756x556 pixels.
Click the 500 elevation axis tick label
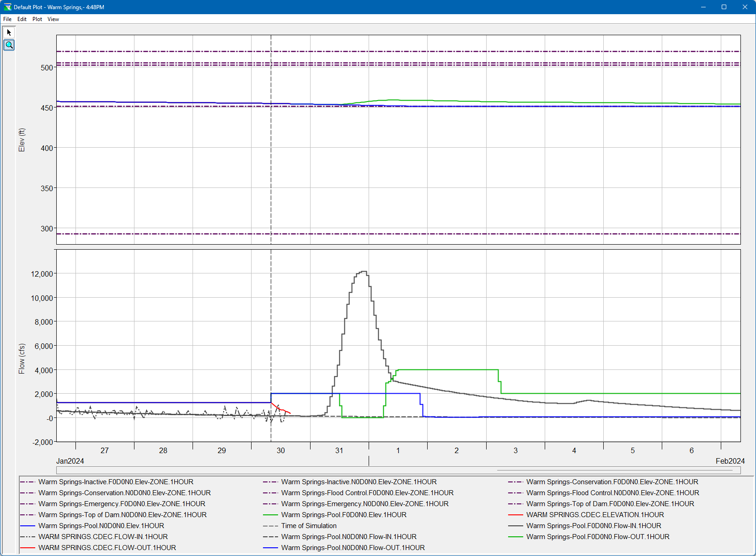(47, 68)
